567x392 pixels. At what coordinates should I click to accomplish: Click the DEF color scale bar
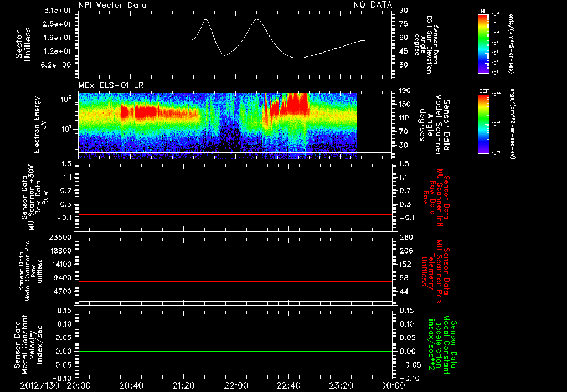coord(483,124)
